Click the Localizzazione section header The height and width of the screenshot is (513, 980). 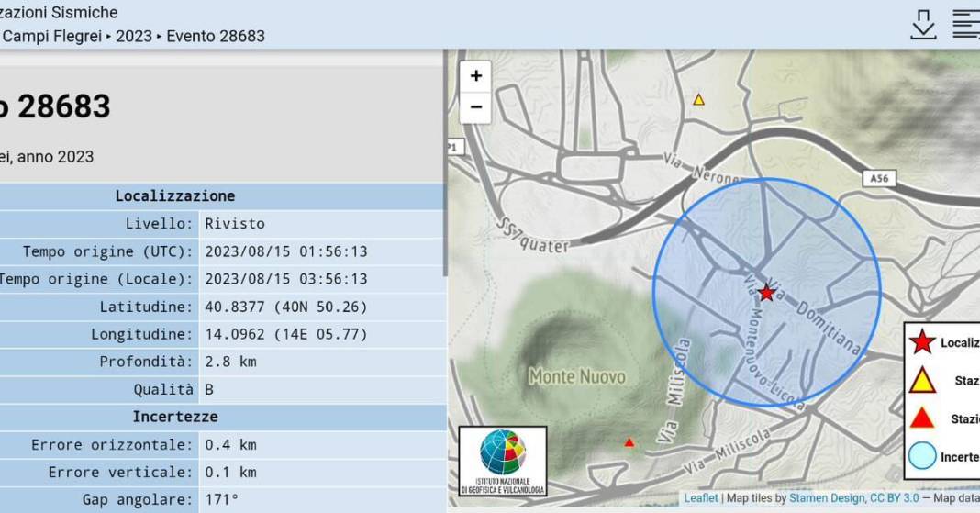point(174,196)
